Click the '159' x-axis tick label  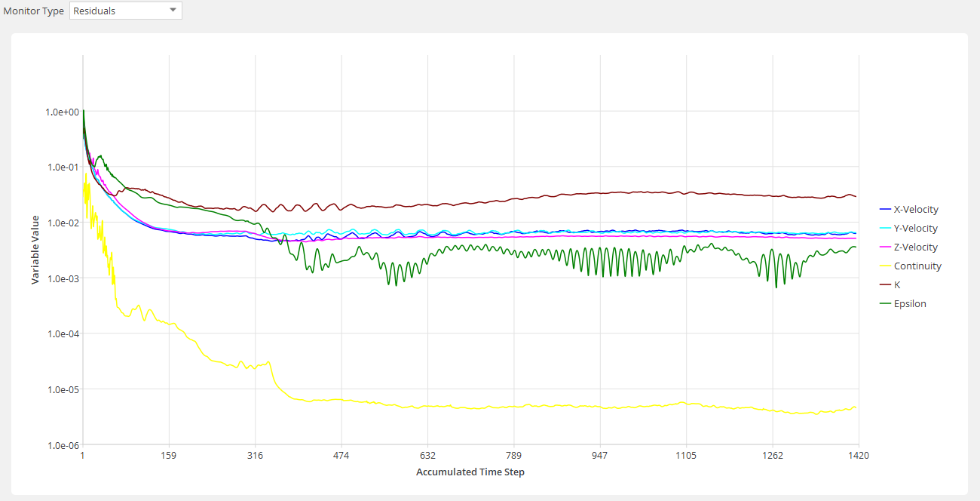click(169, 456)
